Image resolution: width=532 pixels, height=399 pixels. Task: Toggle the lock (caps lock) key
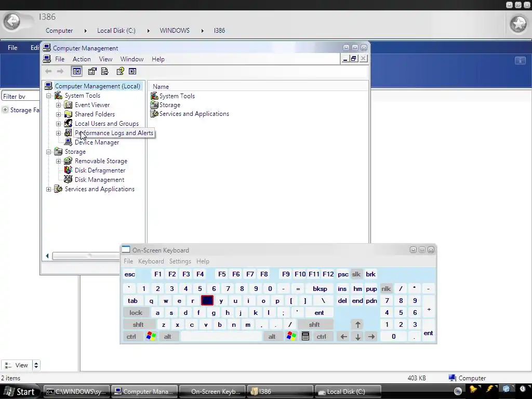(136, 313)
